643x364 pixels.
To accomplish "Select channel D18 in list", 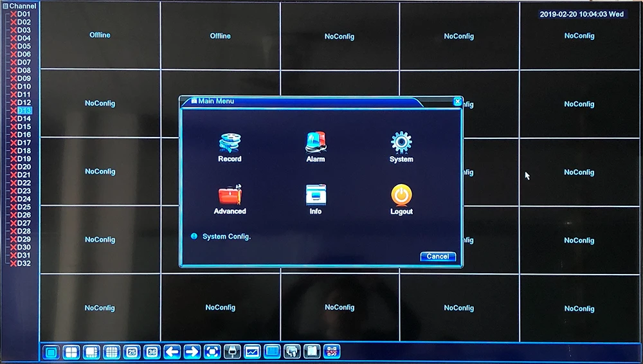I will point(24,150).
